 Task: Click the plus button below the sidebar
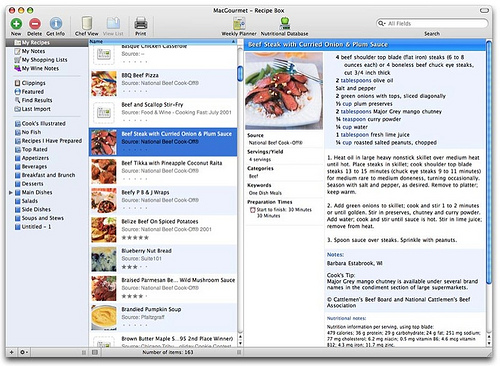[11, 352]
